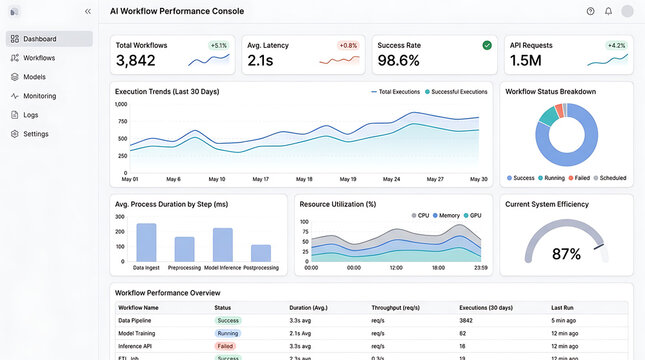This screenshot has width=645, height=360.
Task: Click the +5.1% badge on Total Workflows
Action: [219, 46]
